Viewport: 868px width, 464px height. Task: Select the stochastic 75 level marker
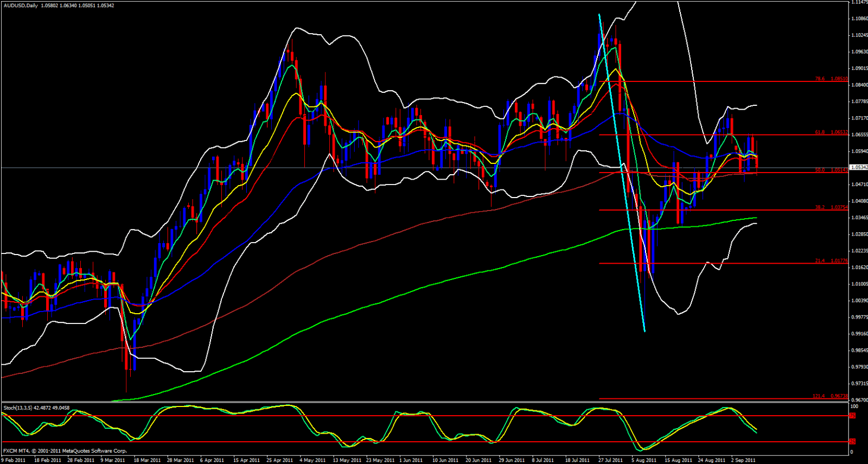pos(852,416)
